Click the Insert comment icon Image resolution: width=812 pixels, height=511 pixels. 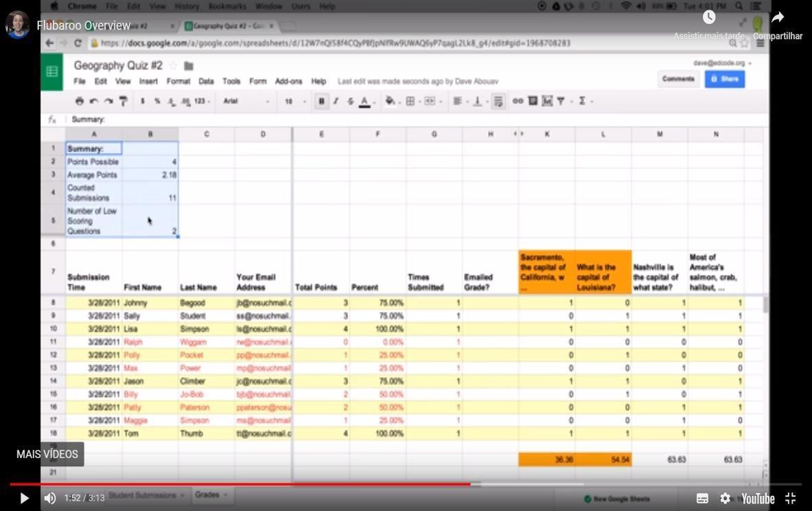[x=533, y=101]
